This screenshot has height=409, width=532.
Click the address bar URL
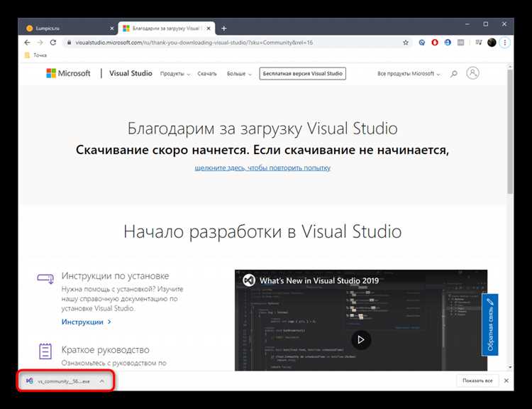(194, 43)
